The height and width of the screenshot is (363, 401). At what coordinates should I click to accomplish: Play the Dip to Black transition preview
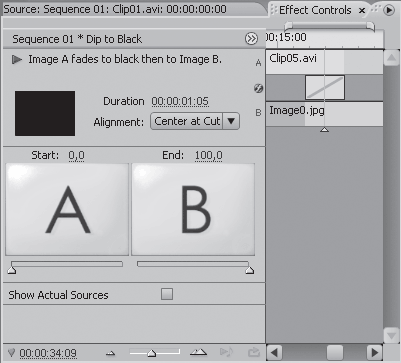pyautogui.click(x=17, y=60)
